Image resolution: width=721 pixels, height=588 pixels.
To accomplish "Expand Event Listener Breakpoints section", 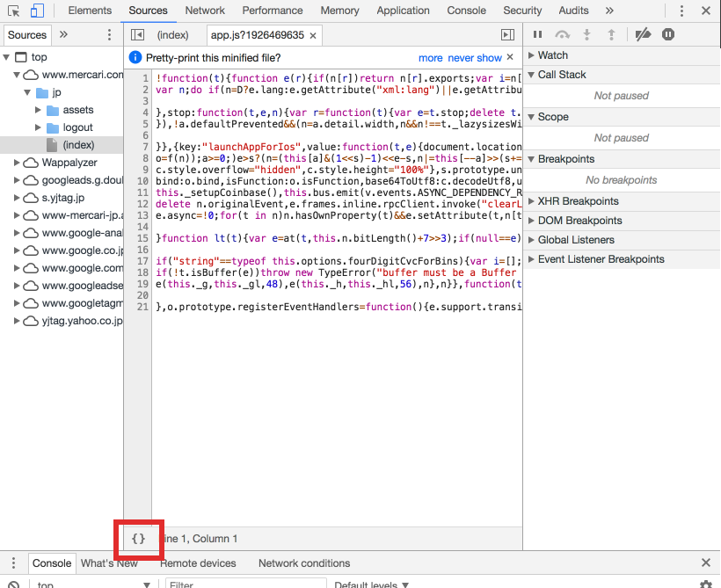I will (x=532, y=258).
